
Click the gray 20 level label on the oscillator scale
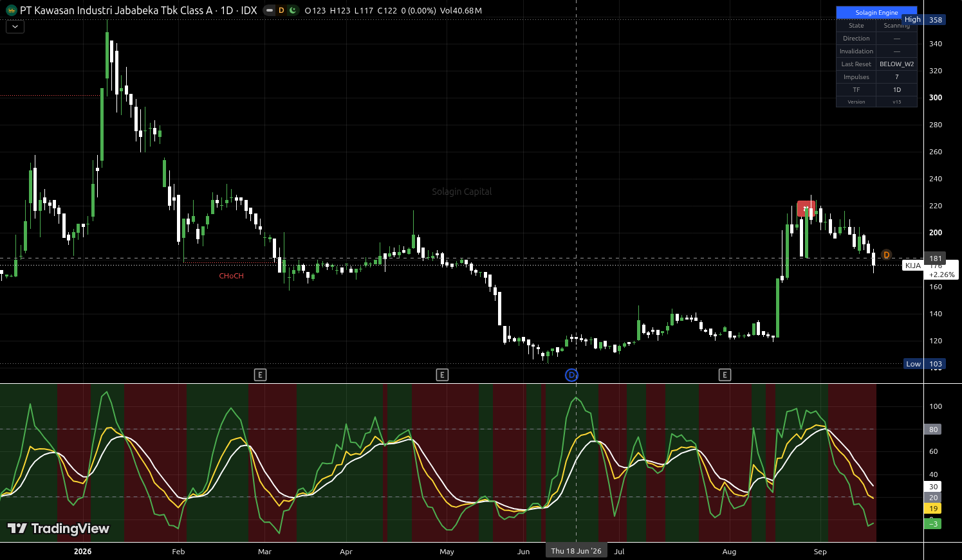click(x=934, y=498)
